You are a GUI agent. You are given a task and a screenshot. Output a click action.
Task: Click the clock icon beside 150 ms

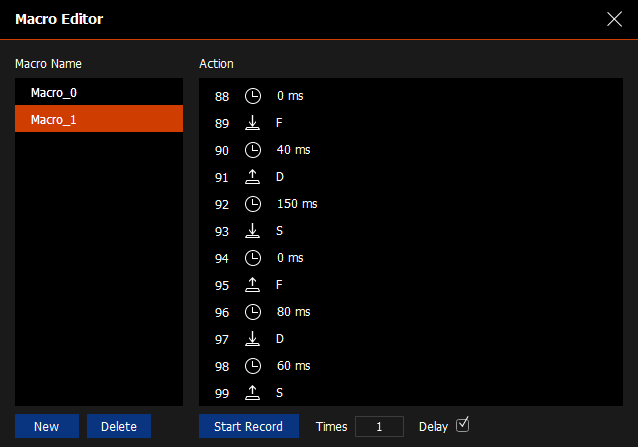point(253,204)
